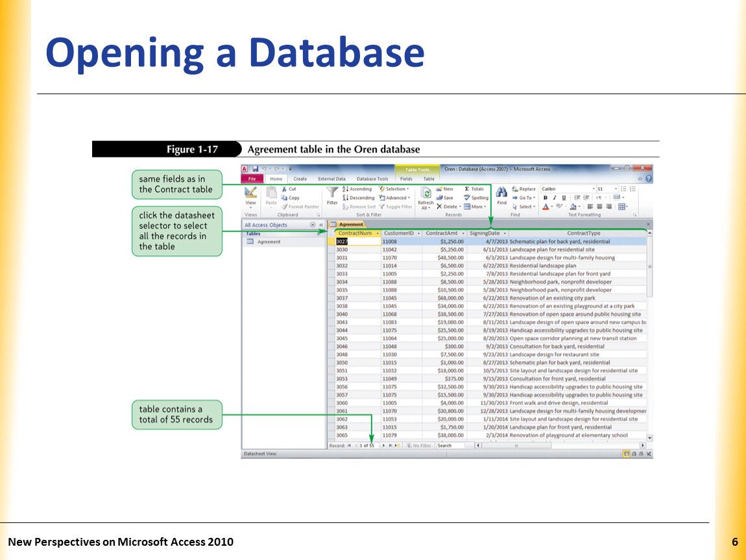Create new blank record from navigation bar
The width and height of the screenshot is (746, 560).
pyautogui.click(x=397, y=446)
